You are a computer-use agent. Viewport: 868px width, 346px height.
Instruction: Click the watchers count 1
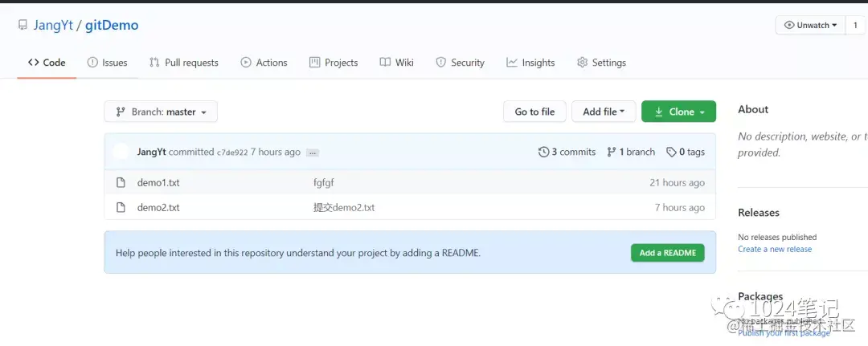click(x=855, y=26)
